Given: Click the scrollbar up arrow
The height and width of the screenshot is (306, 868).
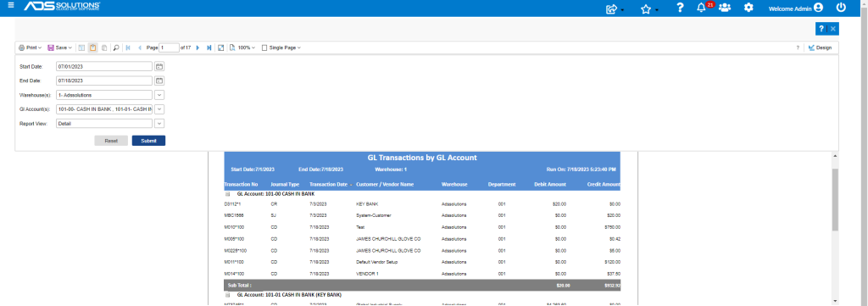Looking at the screenshot, I should click(835, 156).
